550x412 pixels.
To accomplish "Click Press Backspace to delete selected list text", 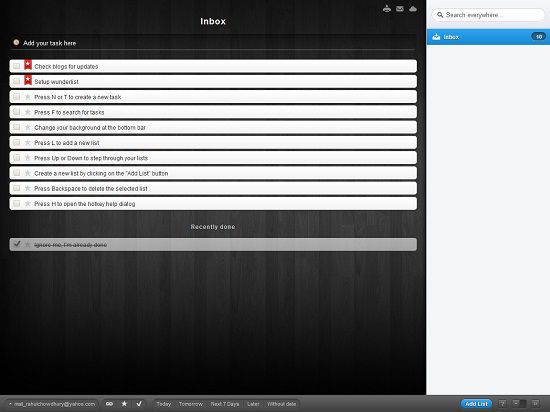I will pyautogui.click(x=90, y=189).
